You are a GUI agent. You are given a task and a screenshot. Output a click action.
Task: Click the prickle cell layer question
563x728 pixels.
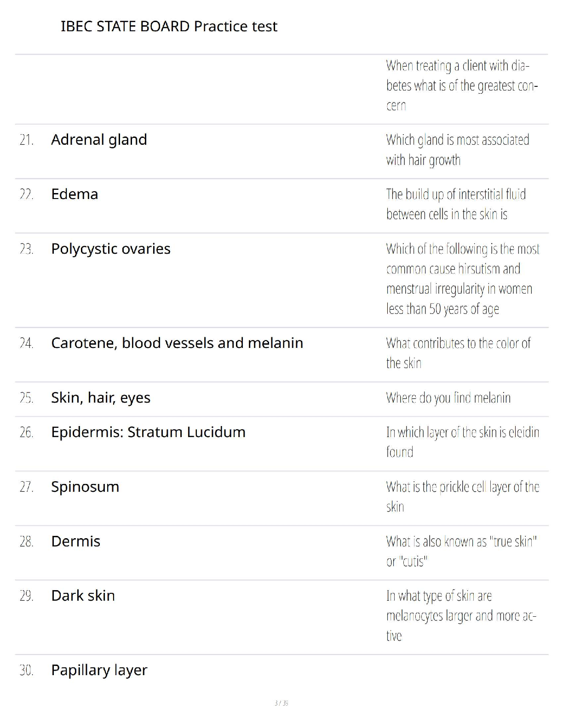(462, 496)
